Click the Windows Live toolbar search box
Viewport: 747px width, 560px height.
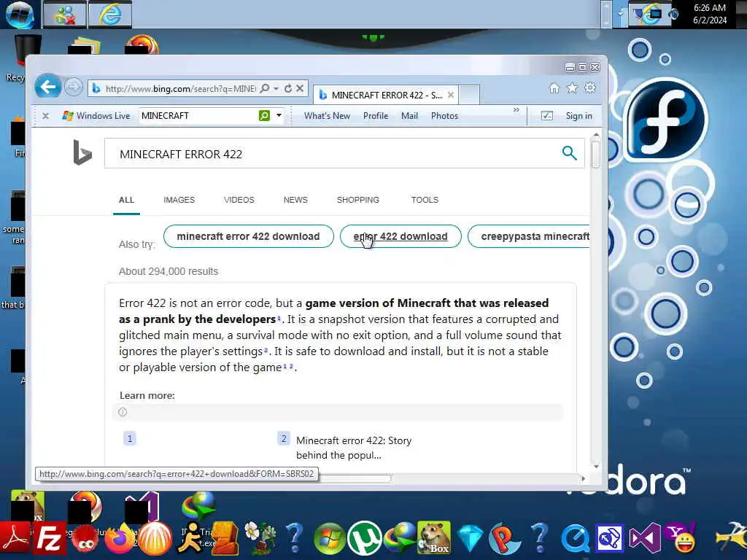pyautogui.click(x=198, y=116)
